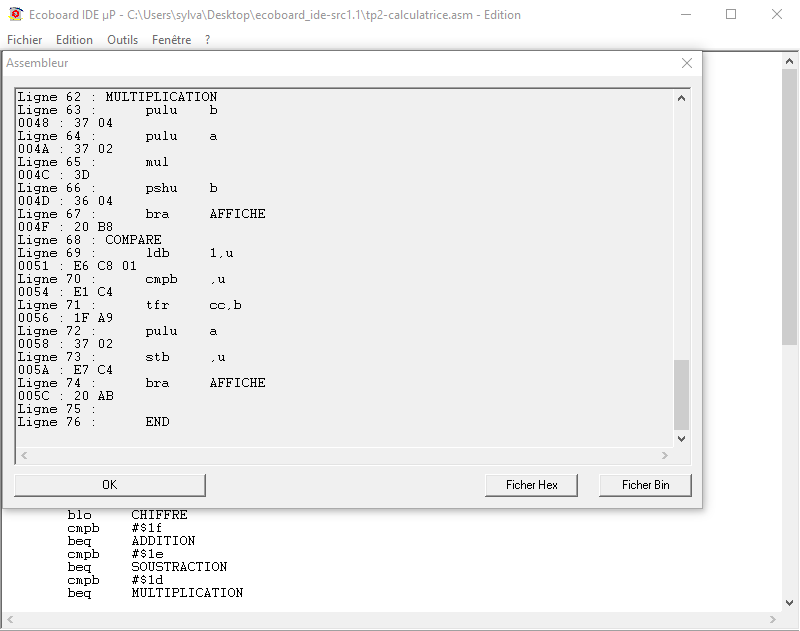Image resolution: width=800 pixels, height=631 pixels.
Task: Click the listing horizontal scroll left arrow
Action: 24,455
